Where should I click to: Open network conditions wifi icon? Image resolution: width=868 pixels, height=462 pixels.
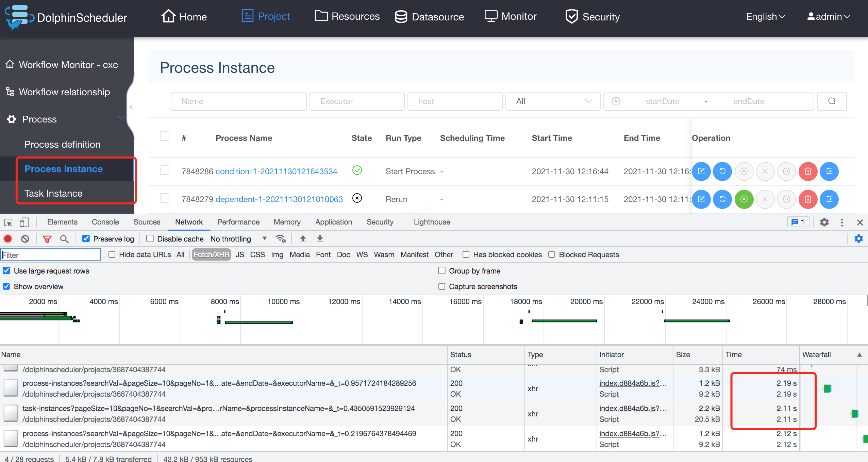pyautogui.click(x=281, y=239)
